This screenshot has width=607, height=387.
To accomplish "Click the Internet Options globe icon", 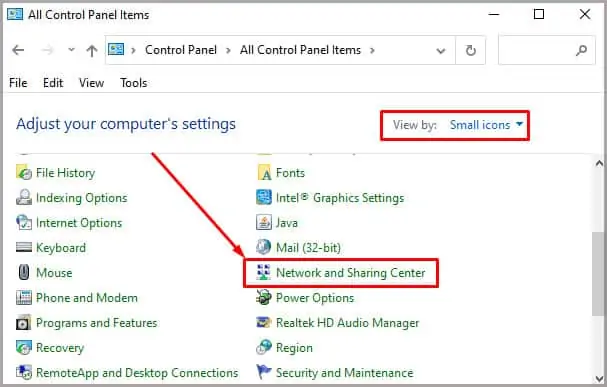I will point(24,223).
